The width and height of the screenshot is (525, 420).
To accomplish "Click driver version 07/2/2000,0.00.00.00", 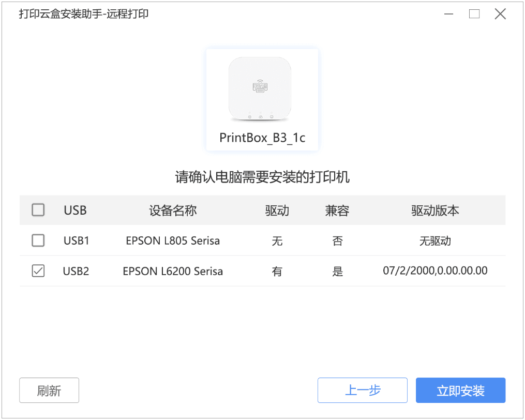I will tap(436, 271).
